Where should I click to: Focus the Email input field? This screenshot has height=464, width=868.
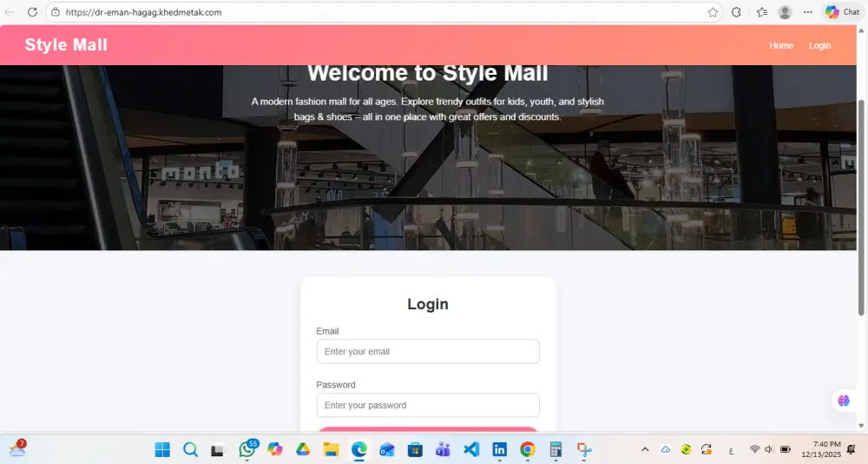tap(428, 351)
